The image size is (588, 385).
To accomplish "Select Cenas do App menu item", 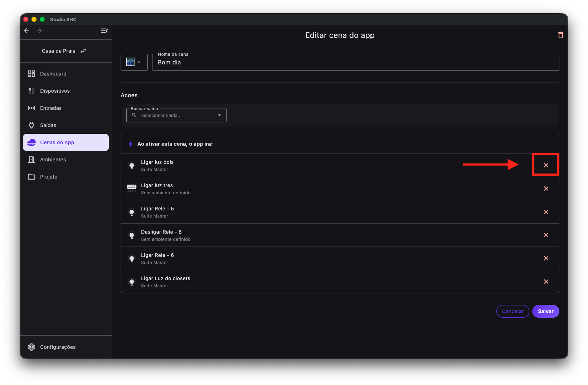I will pos(66,142).
